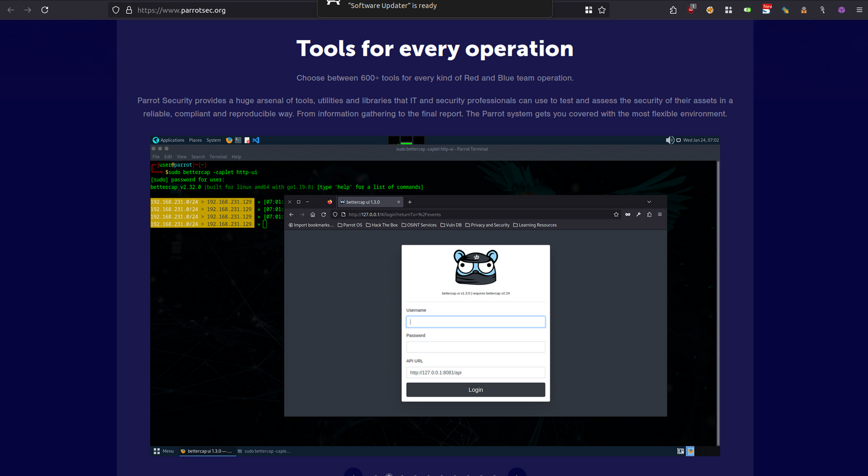Click the sudo bettercap -caplet http-ui command
The image size is (868, 476).
pos(212,172)
